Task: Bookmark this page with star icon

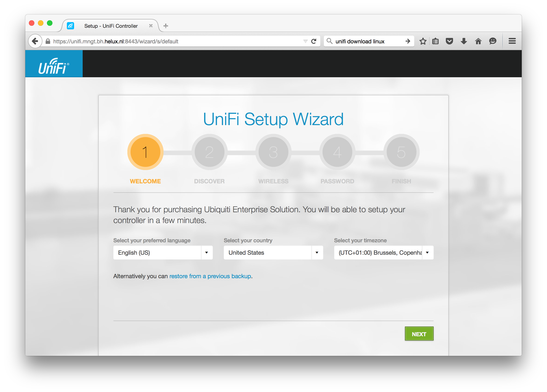Action: [423, 41]
